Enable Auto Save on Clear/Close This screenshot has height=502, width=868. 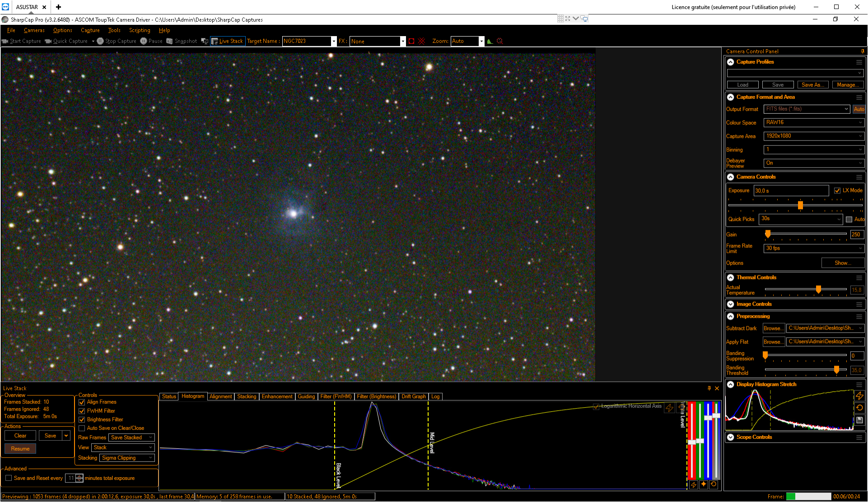pos(82,428)
